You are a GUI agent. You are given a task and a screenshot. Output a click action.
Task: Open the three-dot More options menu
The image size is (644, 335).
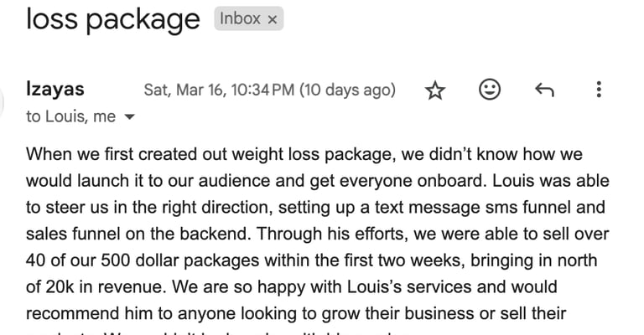click(x=599, y=90)
